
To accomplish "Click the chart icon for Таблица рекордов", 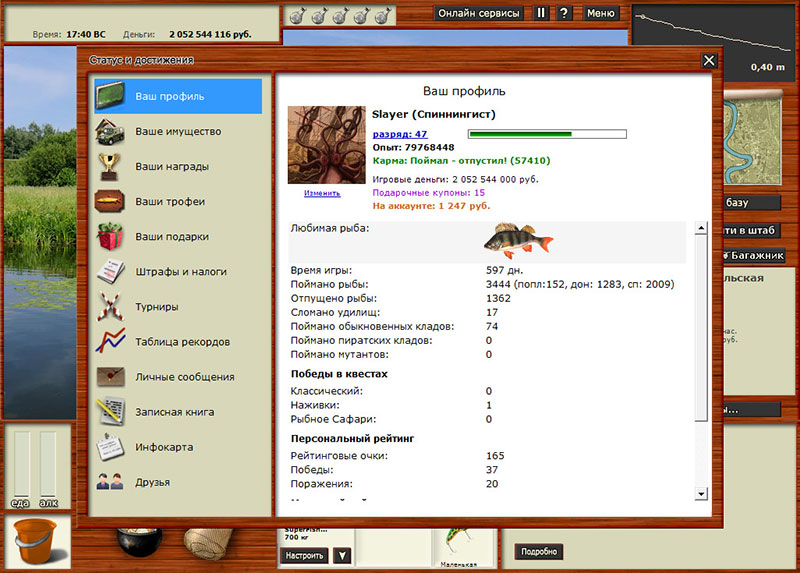I will tap(110, 341).
